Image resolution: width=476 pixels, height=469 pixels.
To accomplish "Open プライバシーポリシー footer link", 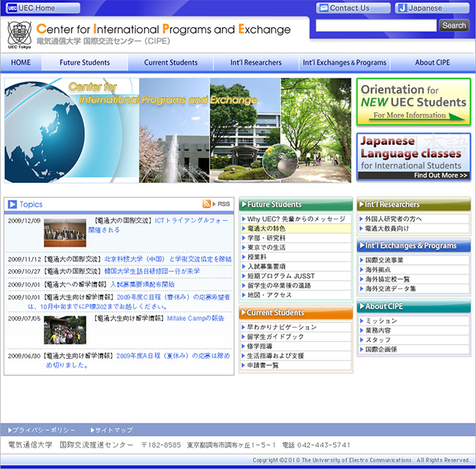I will click(42, 430).
